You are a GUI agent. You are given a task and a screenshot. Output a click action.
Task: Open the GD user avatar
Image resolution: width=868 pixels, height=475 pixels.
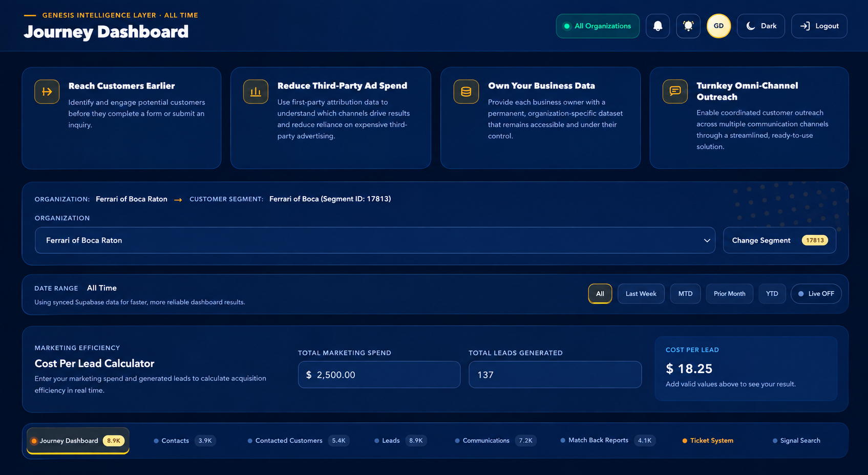[x=718, y=26]
